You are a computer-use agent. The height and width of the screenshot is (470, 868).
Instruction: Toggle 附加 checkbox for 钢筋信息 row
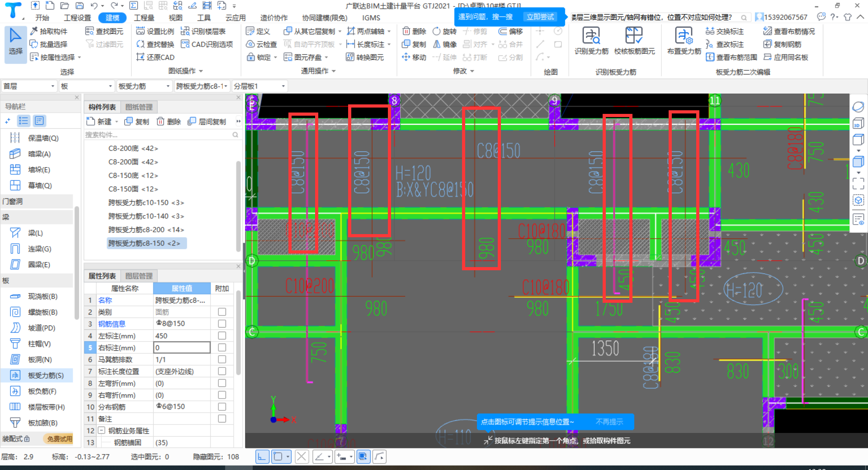[222, 324]
